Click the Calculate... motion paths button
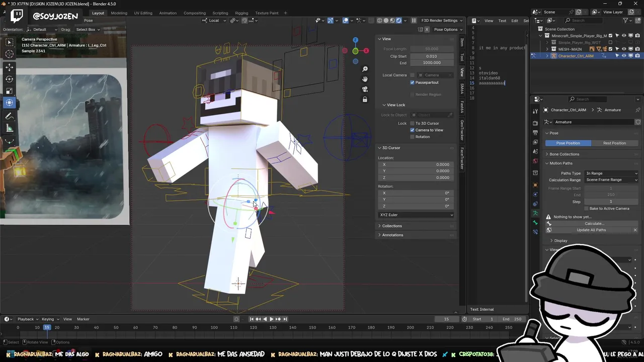644x362 pixels. click(594, 224)
